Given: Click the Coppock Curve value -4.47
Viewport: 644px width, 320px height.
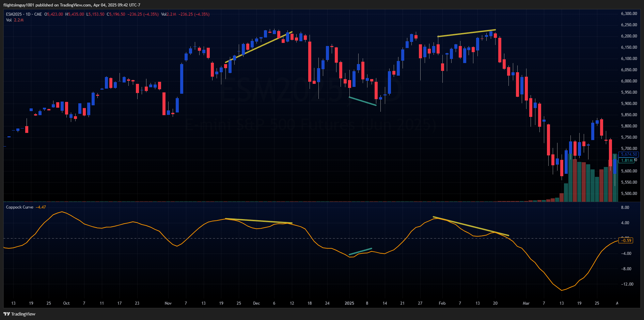Looking at the screenshot, I should pos(41,207).
